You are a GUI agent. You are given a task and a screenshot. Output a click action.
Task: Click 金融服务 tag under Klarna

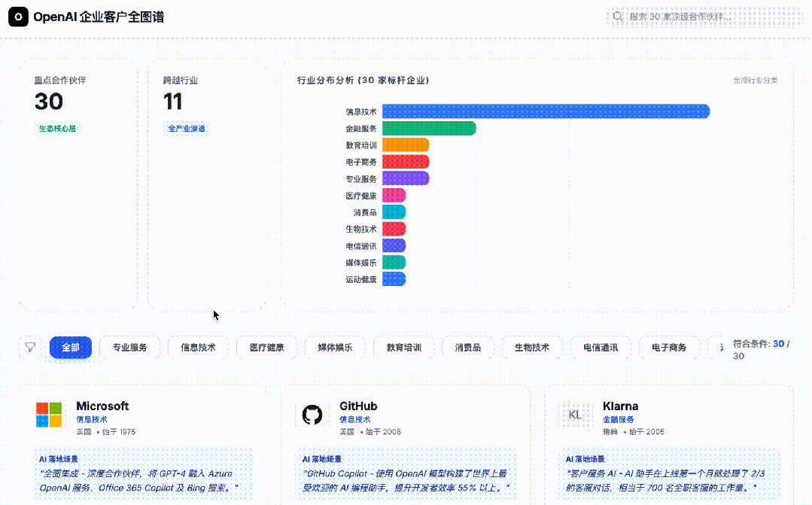tap(619, 419)
